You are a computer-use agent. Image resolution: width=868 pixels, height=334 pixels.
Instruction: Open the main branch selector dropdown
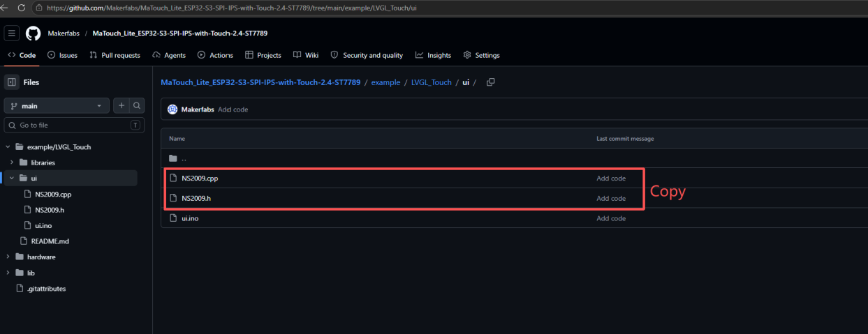tap(57, 105)
